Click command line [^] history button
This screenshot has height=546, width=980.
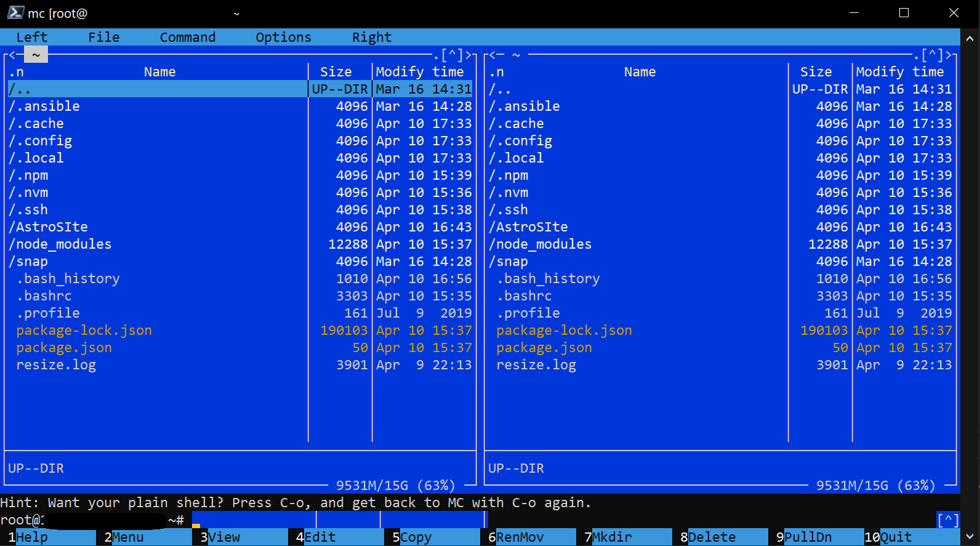948,520
